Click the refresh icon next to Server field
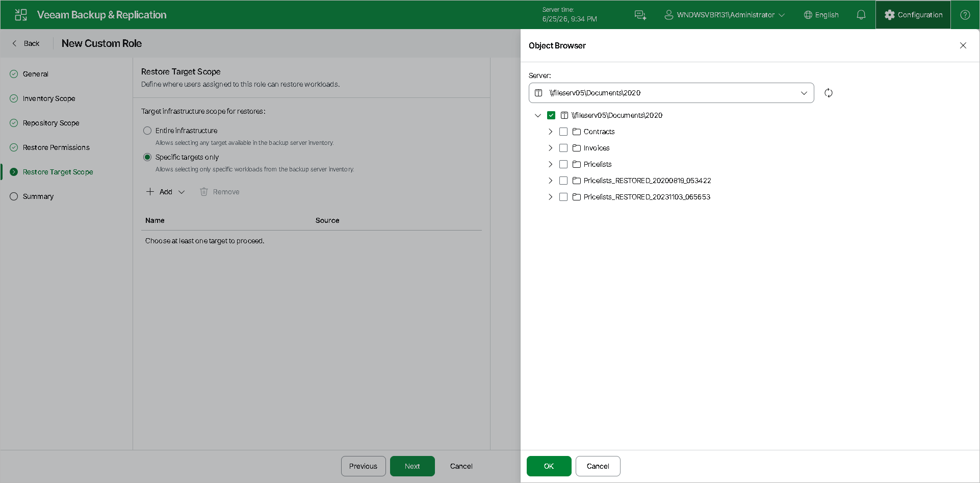The height and width of the screenshot is (483, 980). pyautogui.click(x=829, y=93)
